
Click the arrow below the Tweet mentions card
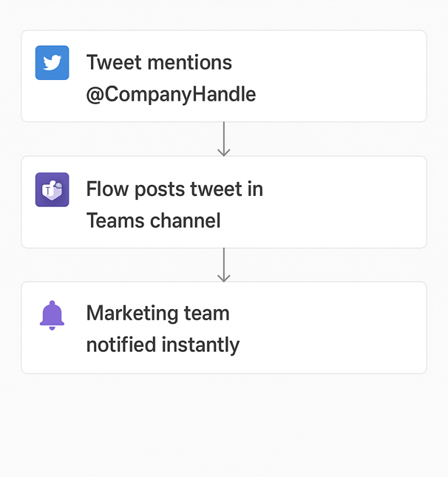(224, 139)
